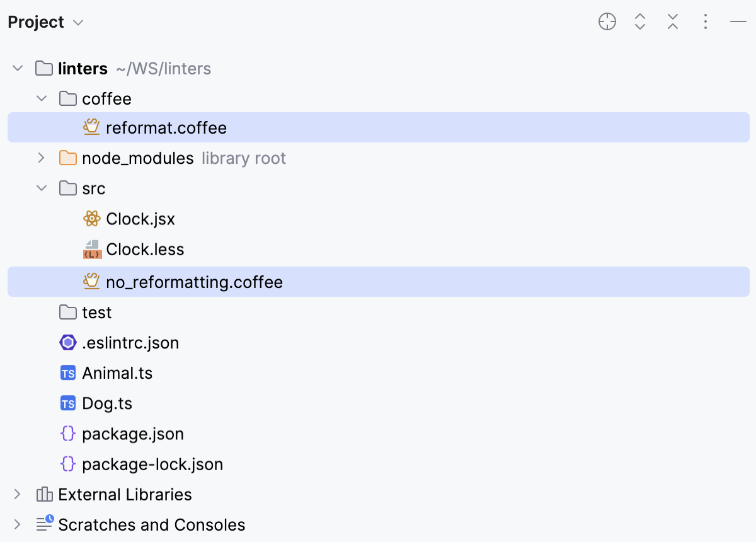The width and height of the screenshot is (756, 542).
Task: Expand the node_modules folder
Action: (42, 158)
